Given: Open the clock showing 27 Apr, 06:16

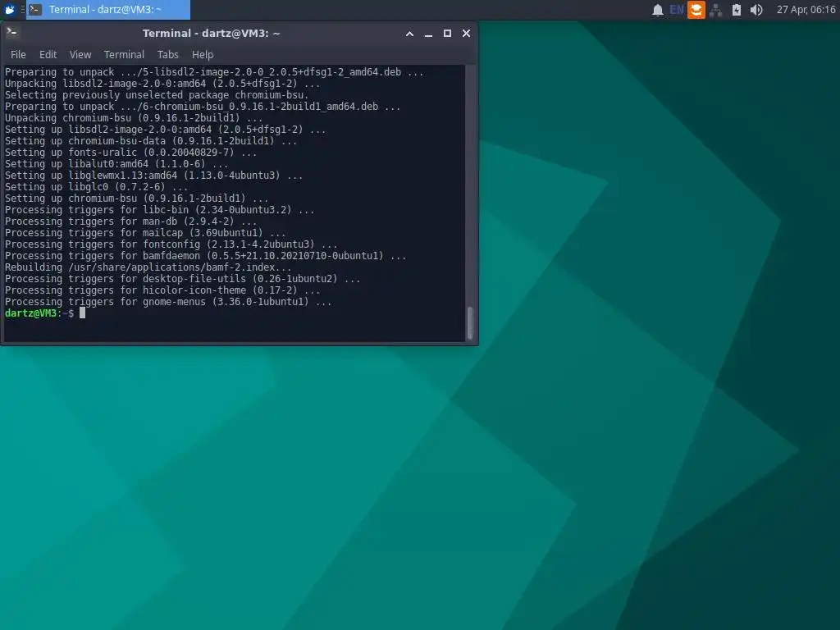Looking at the screenshot, I should [806, 10].
